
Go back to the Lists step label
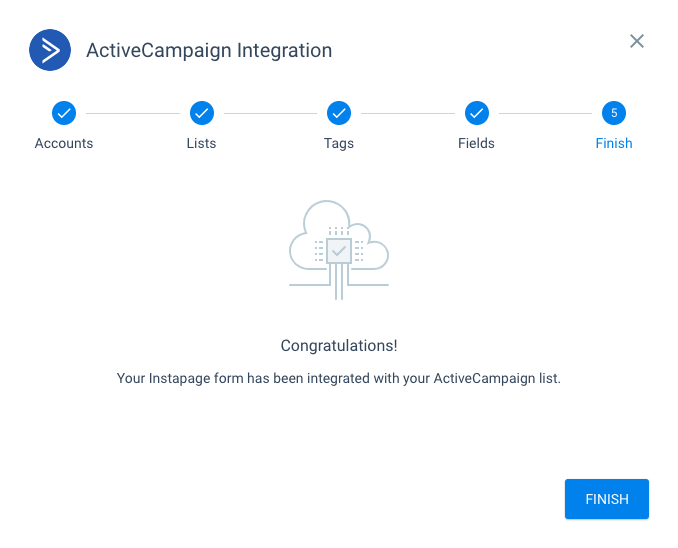[x=201, y=143]
